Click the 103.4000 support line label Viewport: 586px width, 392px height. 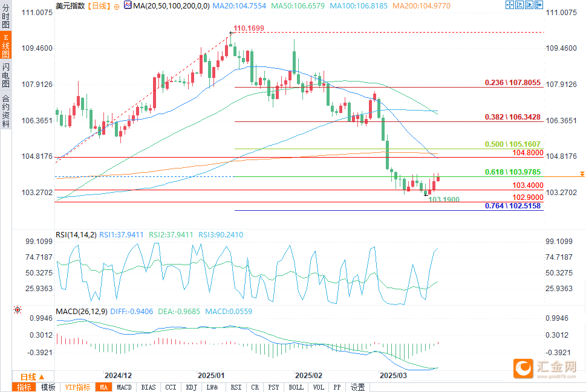528,185
